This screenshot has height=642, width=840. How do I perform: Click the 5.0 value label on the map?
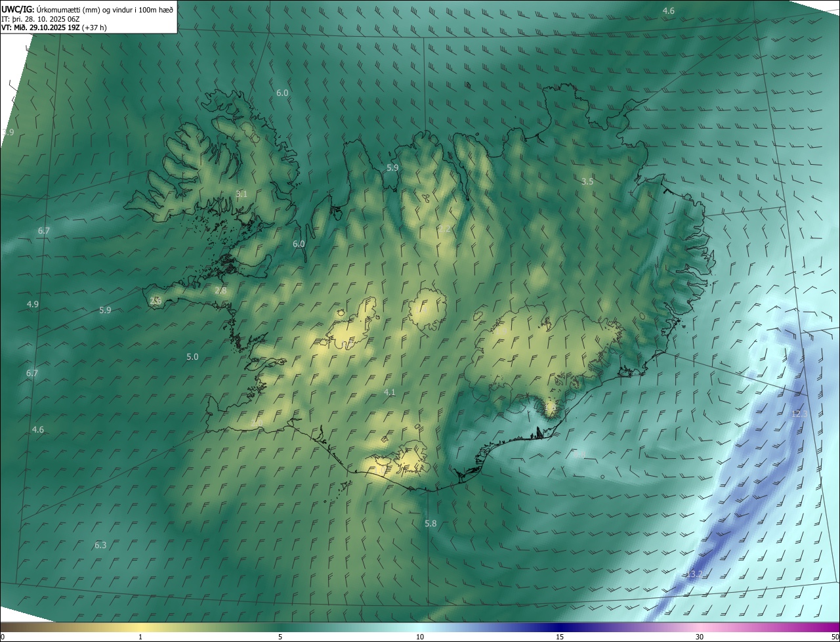point(192,356)
